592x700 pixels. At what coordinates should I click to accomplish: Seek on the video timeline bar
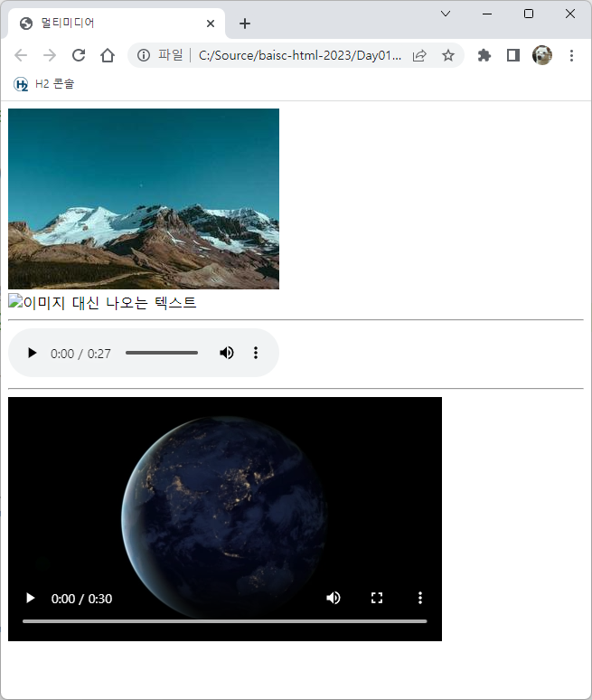pos(225,621)
